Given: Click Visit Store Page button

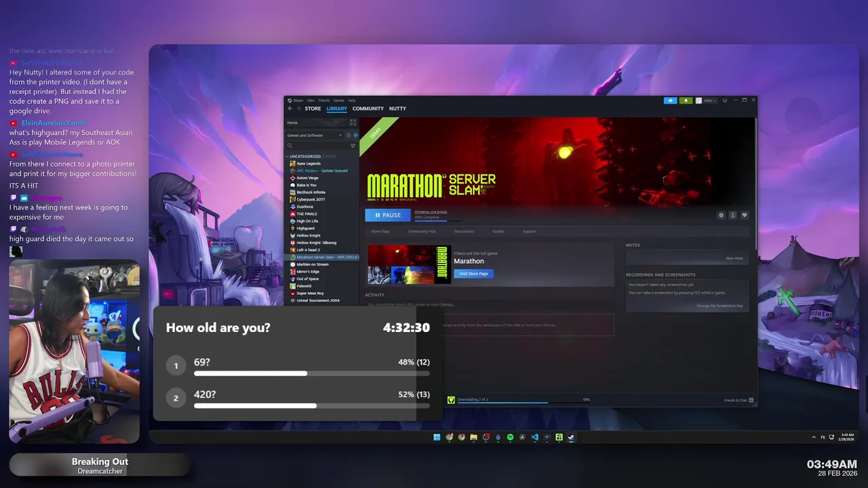Looking at the screenshot, I should point(473,274).
